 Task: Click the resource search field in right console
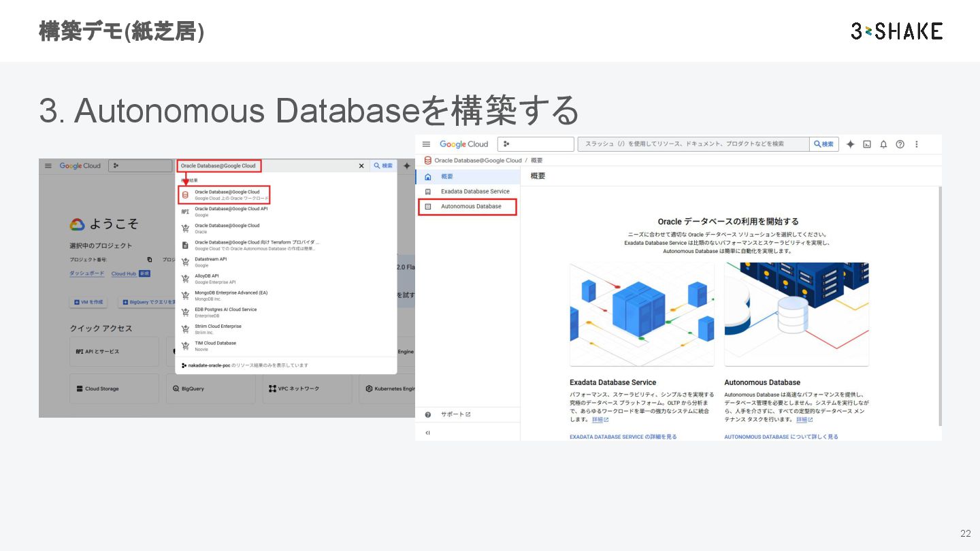click(x=693, y=144)
